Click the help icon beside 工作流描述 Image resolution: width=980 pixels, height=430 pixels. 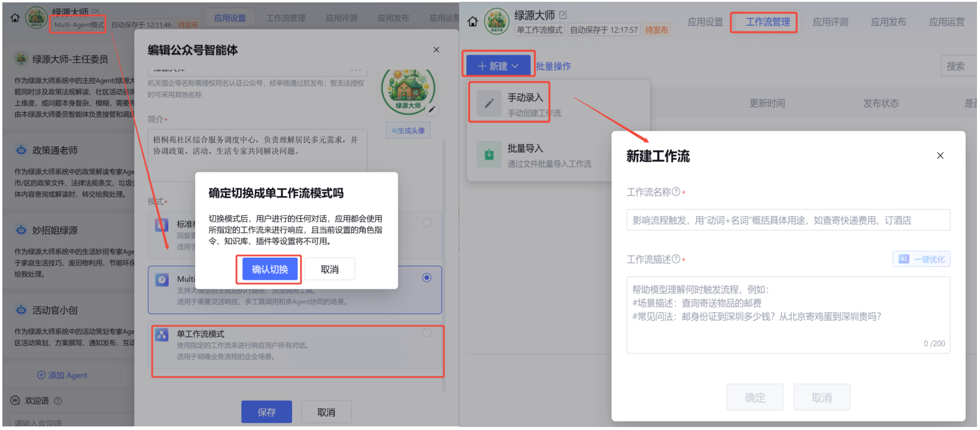pos(676,259)
